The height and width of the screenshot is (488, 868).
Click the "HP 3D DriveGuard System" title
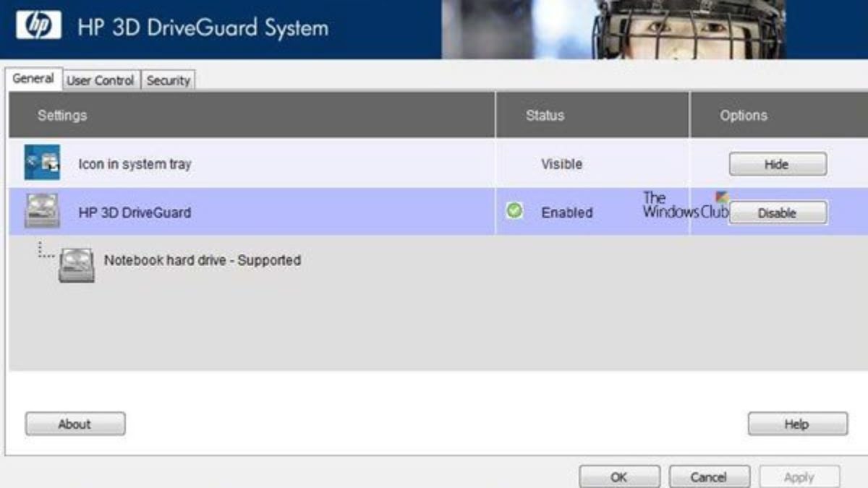(203, 28)
